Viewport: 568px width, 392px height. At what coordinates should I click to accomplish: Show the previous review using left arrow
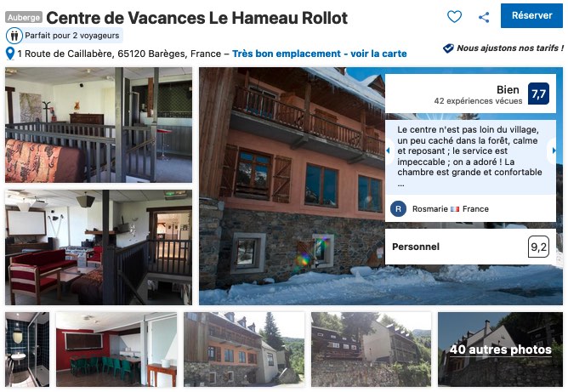click(389, 151)
